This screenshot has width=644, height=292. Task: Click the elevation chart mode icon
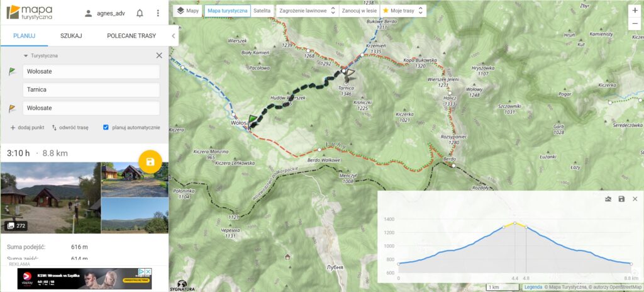click(x=608, y=199)
